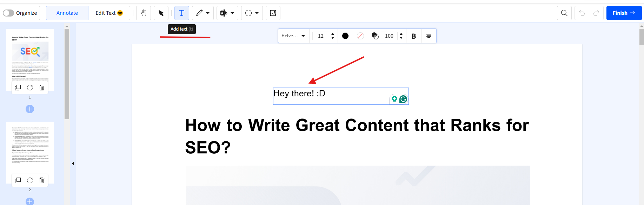This screenshot has height=205, width=644.
Task: Toggle bold formatting
Action: [414, 36]
